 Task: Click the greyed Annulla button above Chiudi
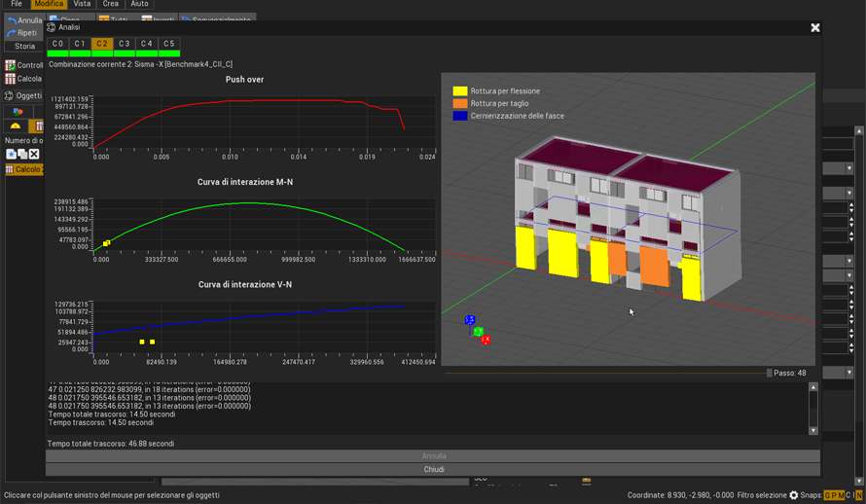pyautogui.click(x=433, y=456)
